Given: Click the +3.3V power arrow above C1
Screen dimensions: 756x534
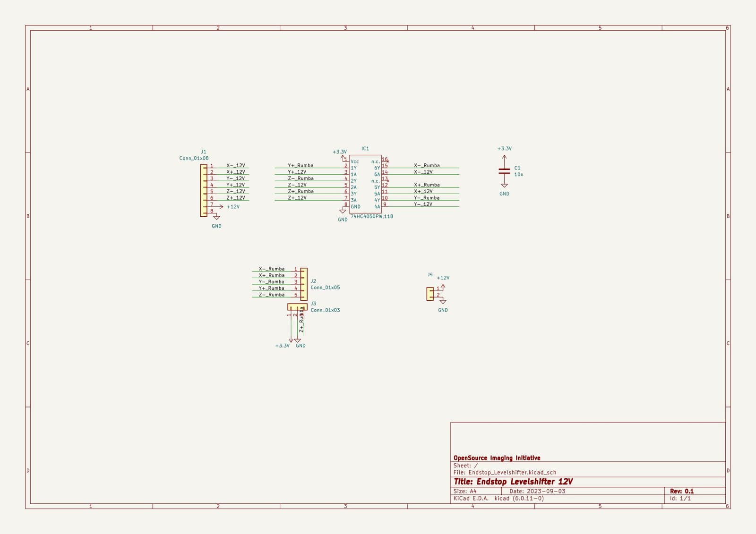Looking at the screenshot, I should point(504,157).
